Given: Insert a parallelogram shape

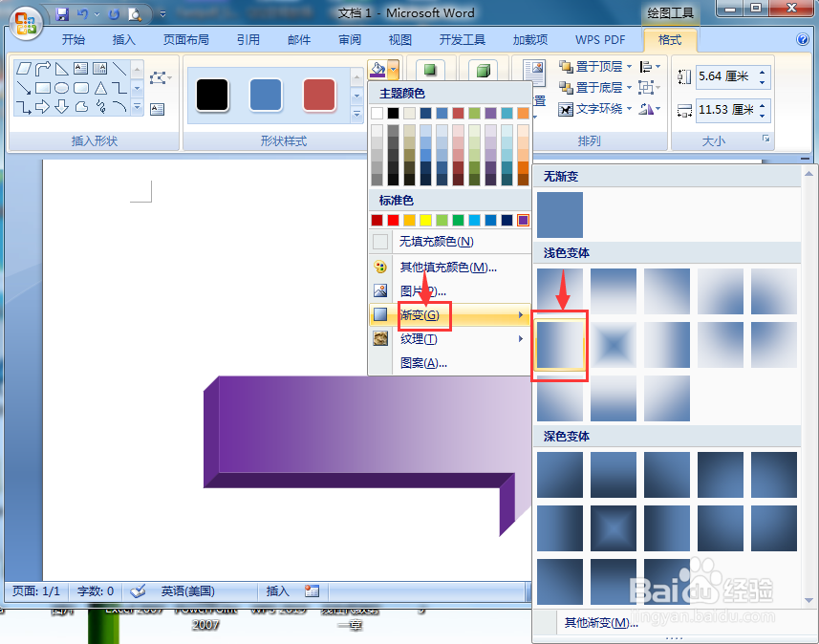Looking at the screenshot, I should click(x=24, y=69).
